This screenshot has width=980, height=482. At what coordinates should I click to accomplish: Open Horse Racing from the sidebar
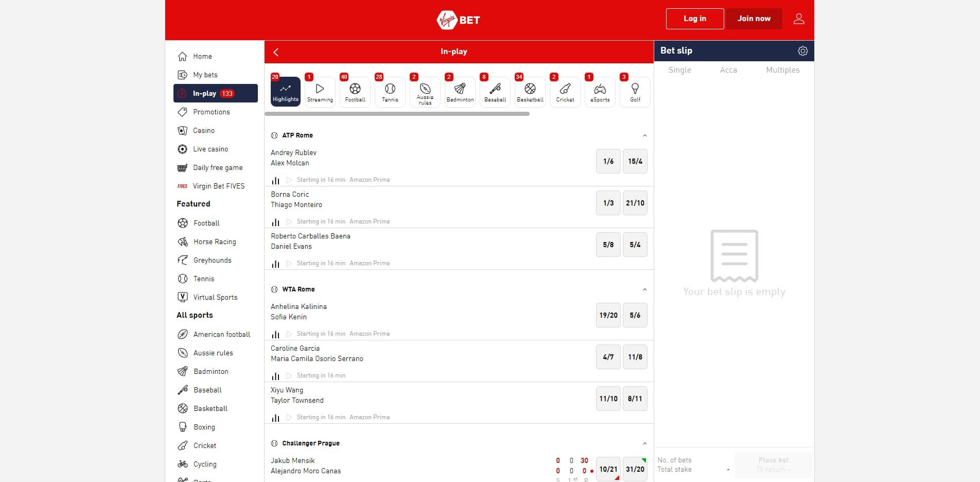(x=213, y=242)
